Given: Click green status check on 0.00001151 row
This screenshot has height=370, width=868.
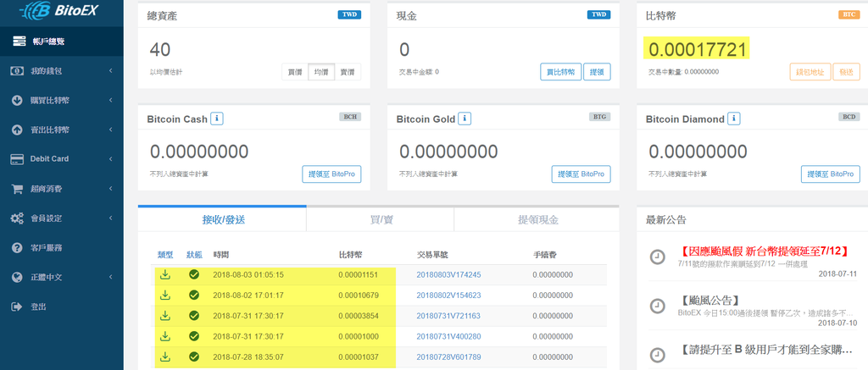Looking at the screenshot, I should click(194, 274).
